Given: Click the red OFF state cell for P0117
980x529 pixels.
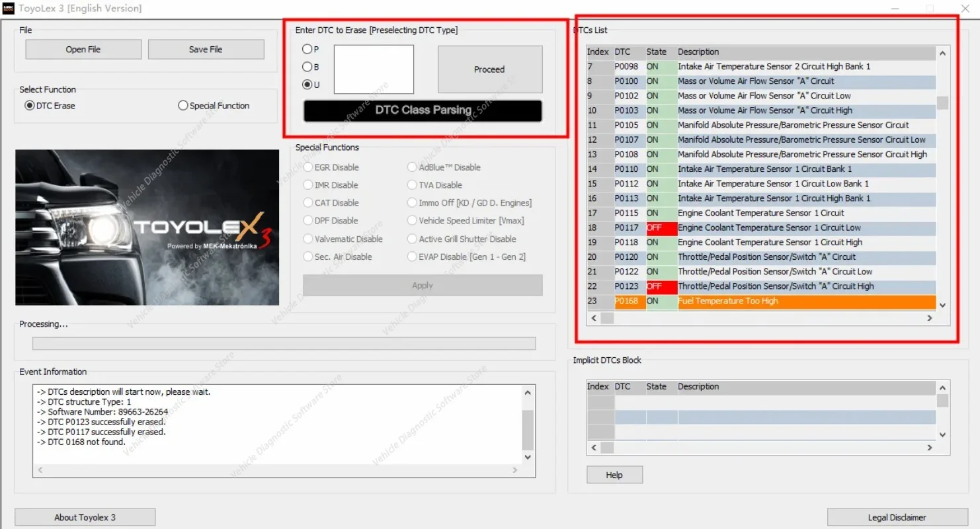Looking at the screenshot, I should (661, 228).
